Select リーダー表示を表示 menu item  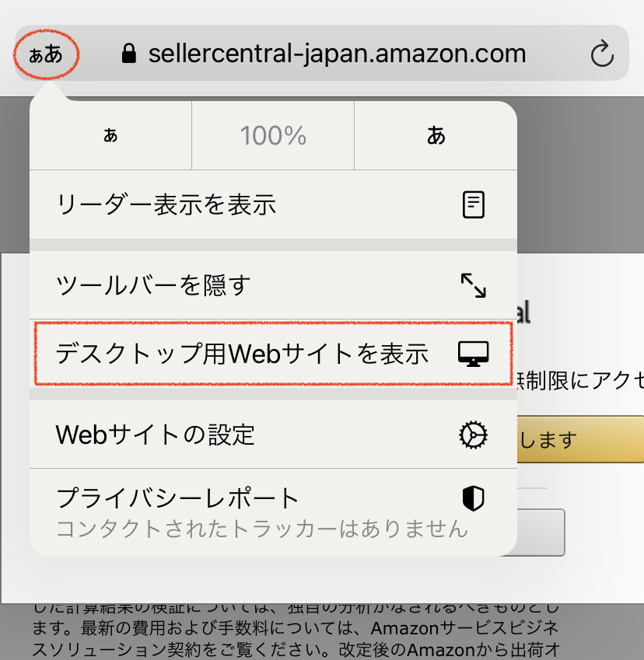(166, 204)
